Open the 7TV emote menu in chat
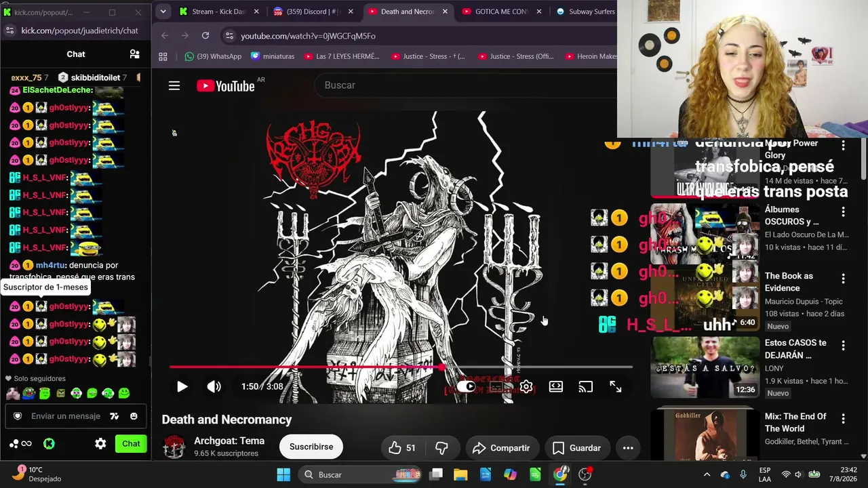Image resolution: width=868 pixels, height=488 pixels. [x=115, y=416]
